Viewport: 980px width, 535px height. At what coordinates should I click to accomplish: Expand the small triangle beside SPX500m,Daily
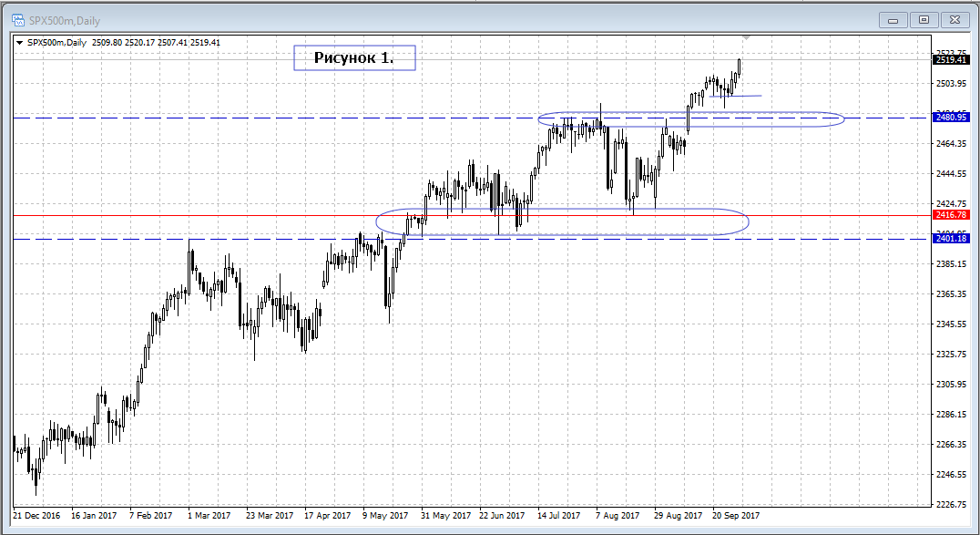[x=20, y=42]
